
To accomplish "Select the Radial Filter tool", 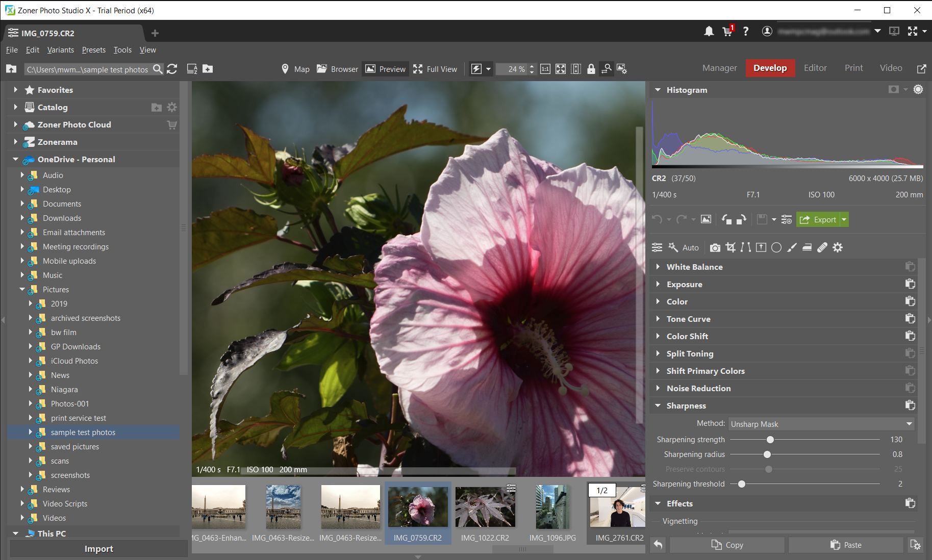I will click(776, 247).
